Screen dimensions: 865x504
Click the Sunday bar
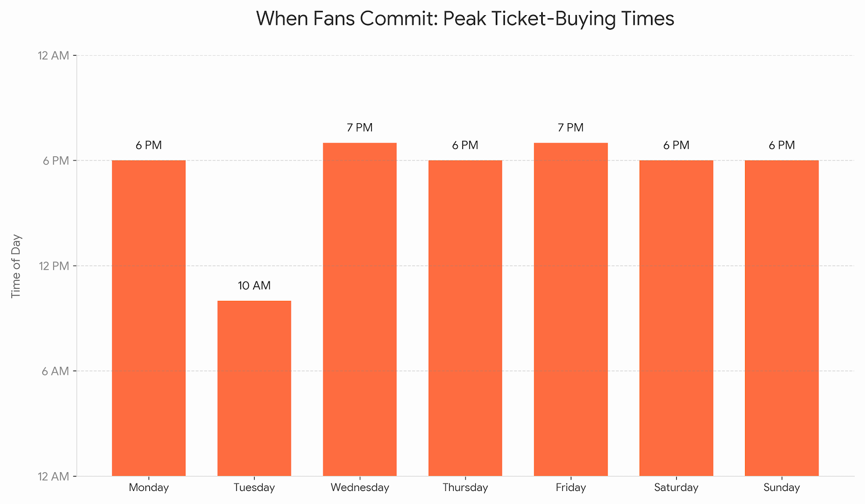click(x=781, y=318)
